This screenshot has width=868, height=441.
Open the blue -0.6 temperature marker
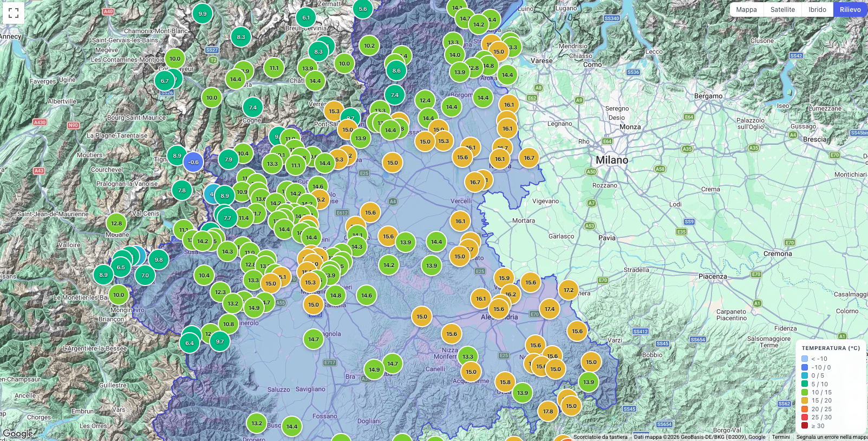click(193, 162)
